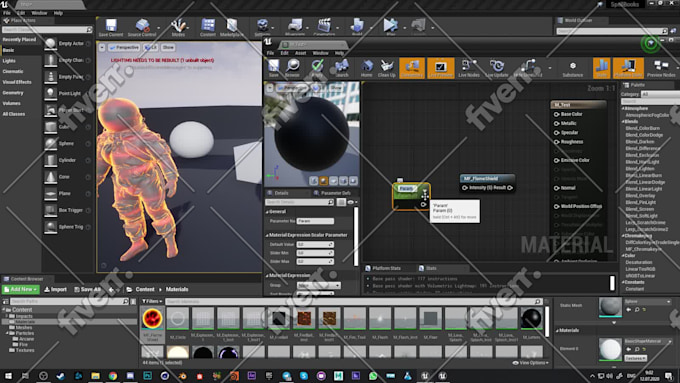This screenshot has width=680, height=383.
Task: Open Steam from the taskbar
Action: point(60,376)
